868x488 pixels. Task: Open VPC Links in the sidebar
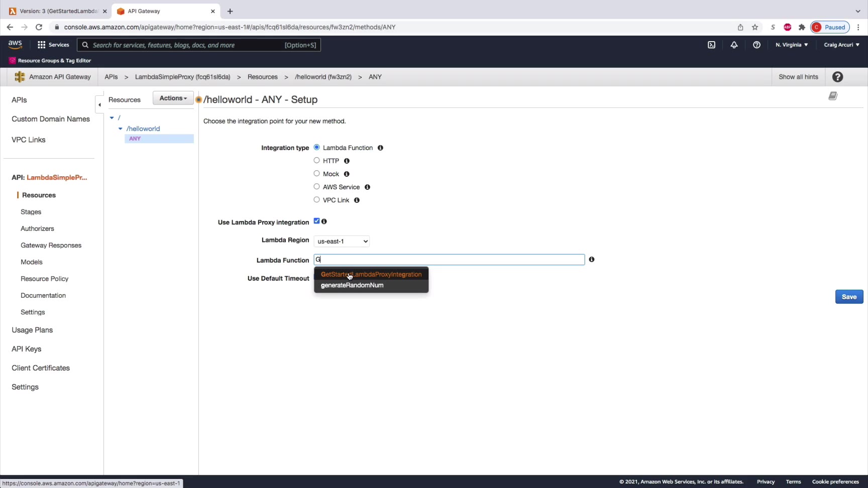(29, 140)
